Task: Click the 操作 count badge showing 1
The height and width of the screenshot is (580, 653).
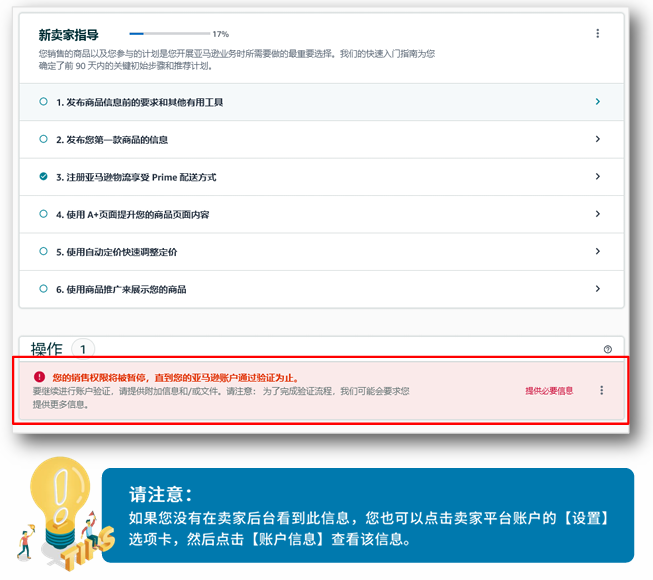Action: 83,349
